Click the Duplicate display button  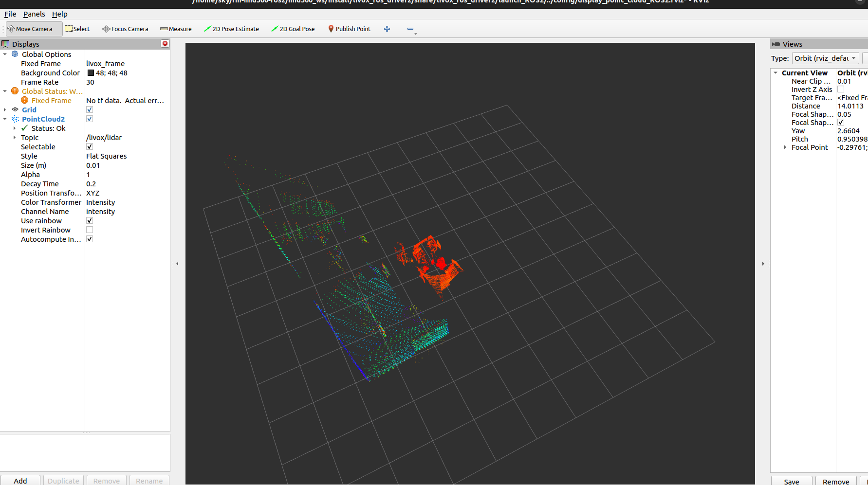(x=63, y=480)
